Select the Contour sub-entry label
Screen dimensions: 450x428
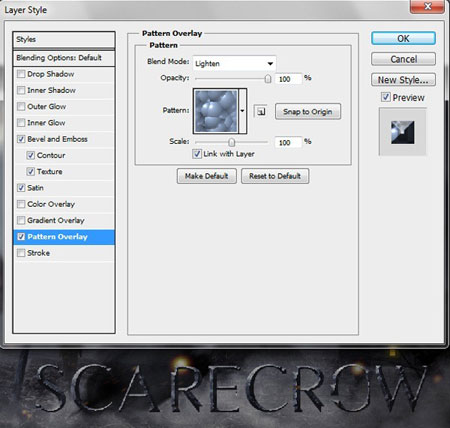[x=51, y=155]
